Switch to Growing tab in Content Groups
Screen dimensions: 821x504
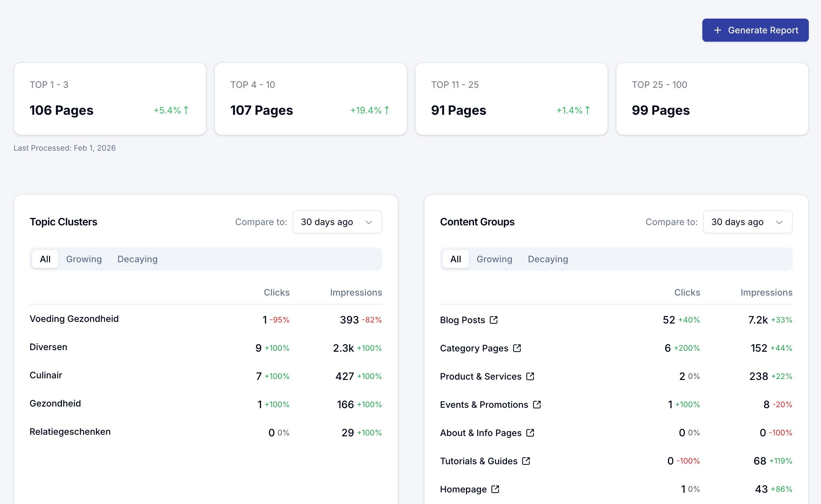494,259
